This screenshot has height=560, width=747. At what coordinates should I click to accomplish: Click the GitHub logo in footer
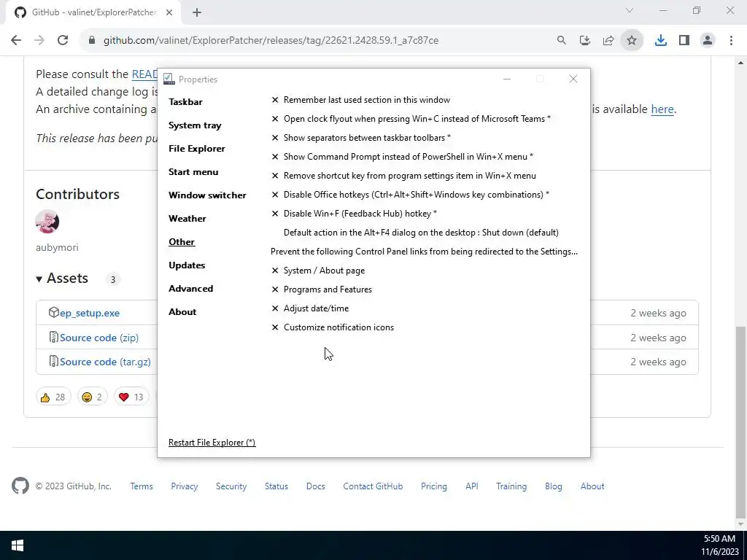point(20,486)
